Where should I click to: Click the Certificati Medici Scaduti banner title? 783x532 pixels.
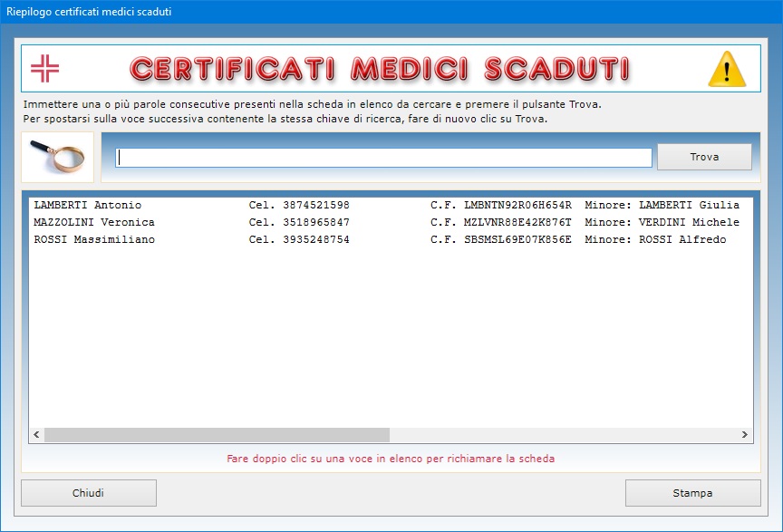point(379,69)
